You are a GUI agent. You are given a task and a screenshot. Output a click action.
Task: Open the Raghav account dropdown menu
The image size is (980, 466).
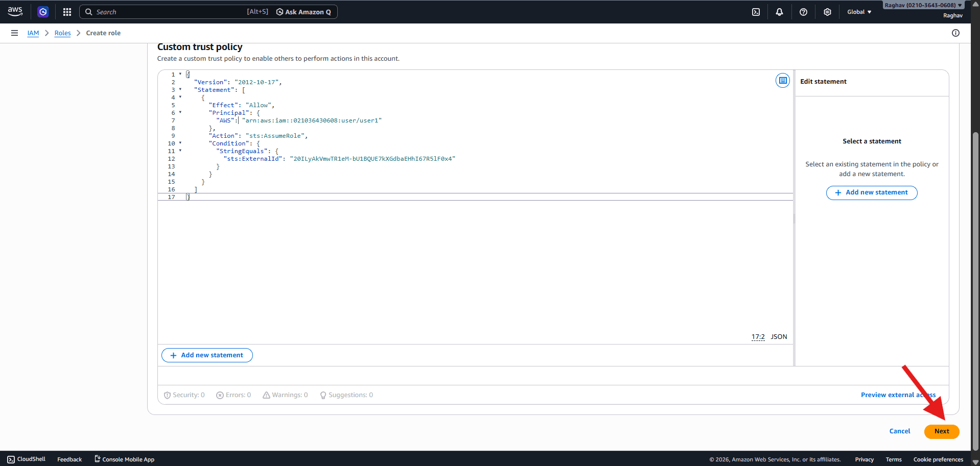tap(923, 5)
